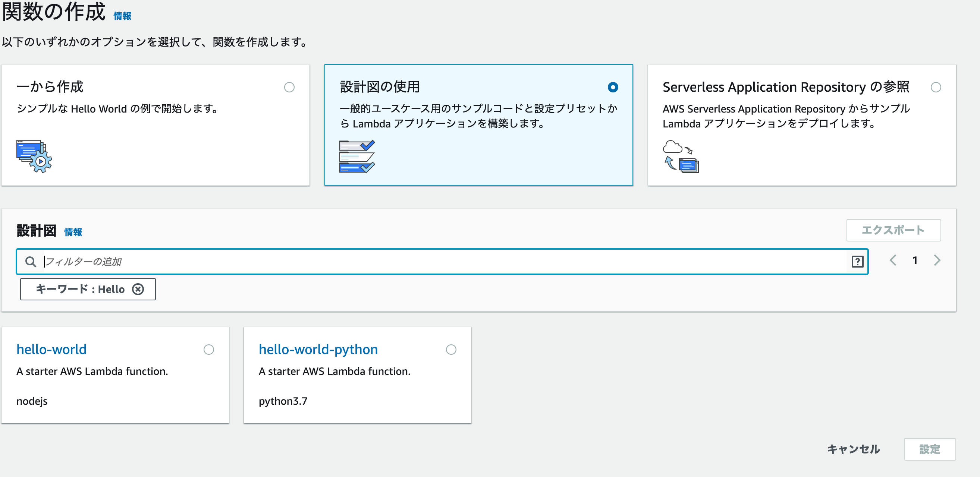Open the hello-world blueprint link

tap(51, 349)
